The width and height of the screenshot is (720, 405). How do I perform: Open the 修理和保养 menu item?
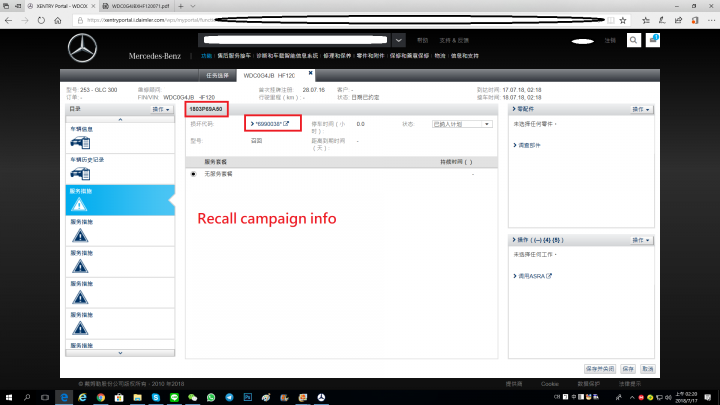tap(337, 56)
